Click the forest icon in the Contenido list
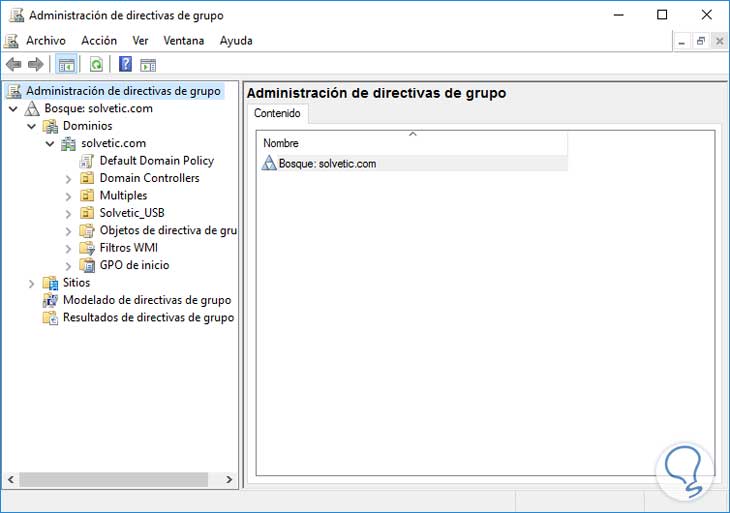This screenshot has width=730, height=513. click(269, 163)
